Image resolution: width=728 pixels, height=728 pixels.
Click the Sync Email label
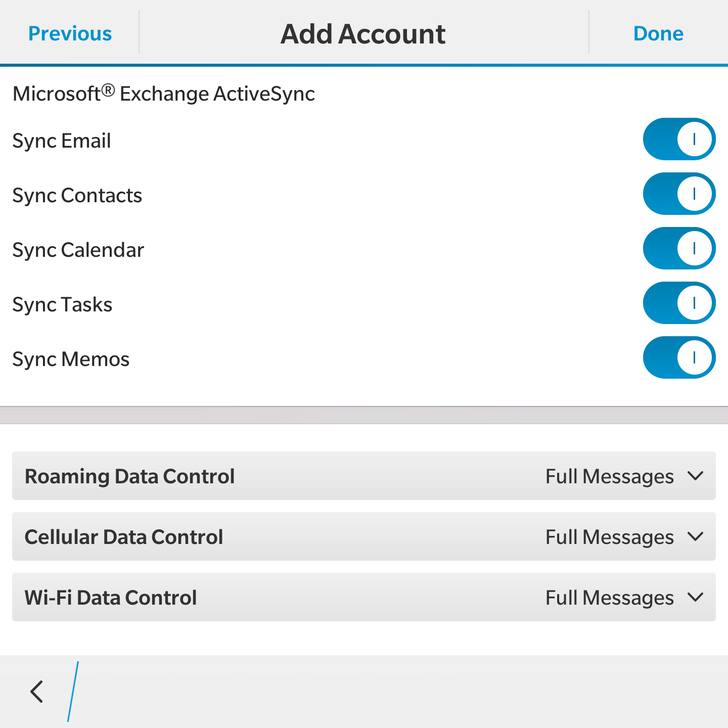click(62, 141)
